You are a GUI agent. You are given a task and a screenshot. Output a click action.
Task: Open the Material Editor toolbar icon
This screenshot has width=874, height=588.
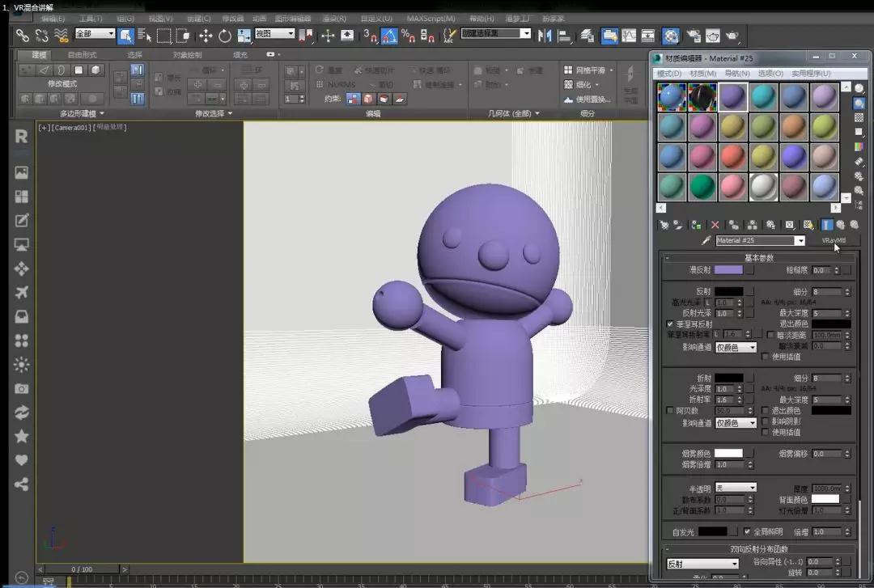coord(671,36)
